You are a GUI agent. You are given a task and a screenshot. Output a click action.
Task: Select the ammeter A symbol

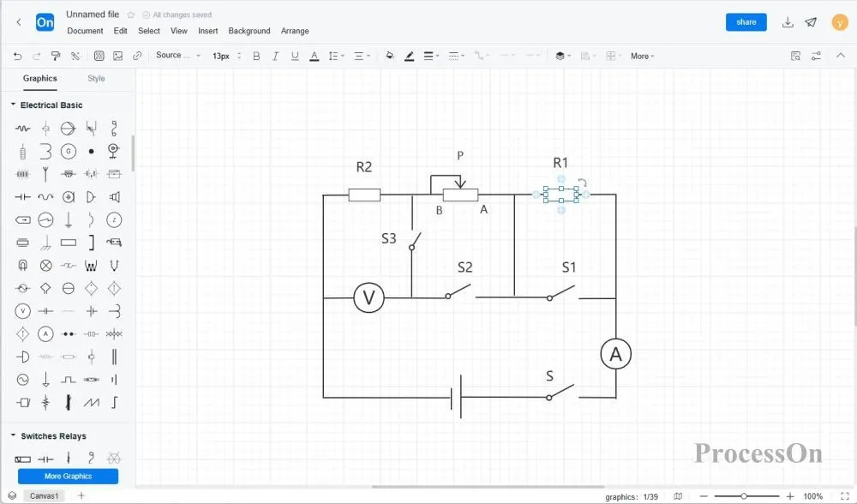coord(45,334)
